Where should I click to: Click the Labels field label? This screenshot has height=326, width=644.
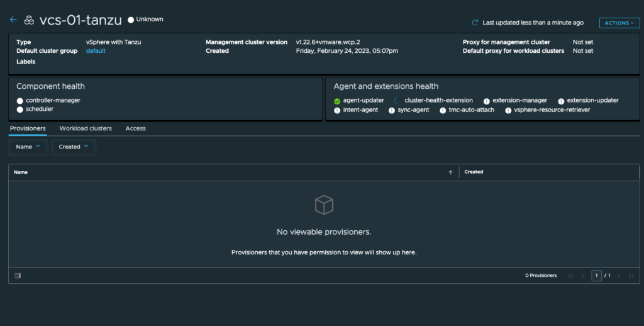pos(26,62)
